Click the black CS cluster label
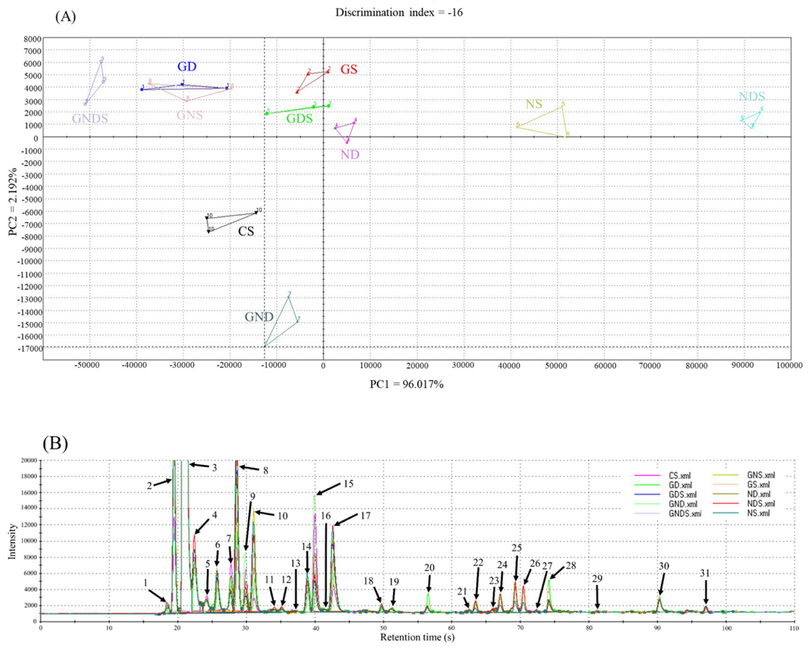 pos(246,231)
